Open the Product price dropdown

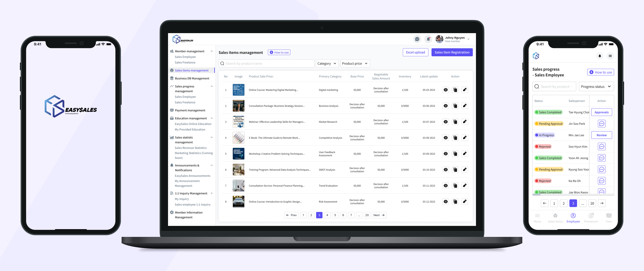point(355,63)
